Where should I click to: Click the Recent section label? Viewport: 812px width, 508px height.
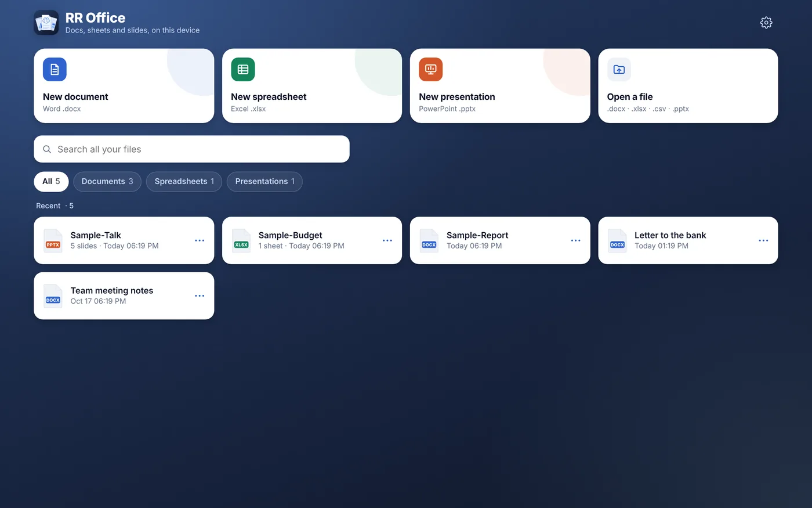(48, 206)
